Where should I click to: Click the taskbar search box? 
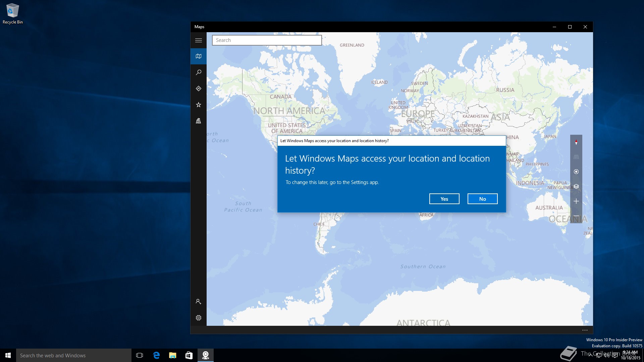pos(74,355)
